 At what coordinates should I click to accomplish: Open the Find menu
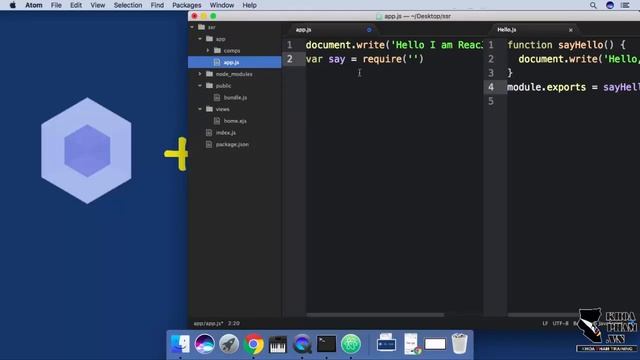(157, 5)
